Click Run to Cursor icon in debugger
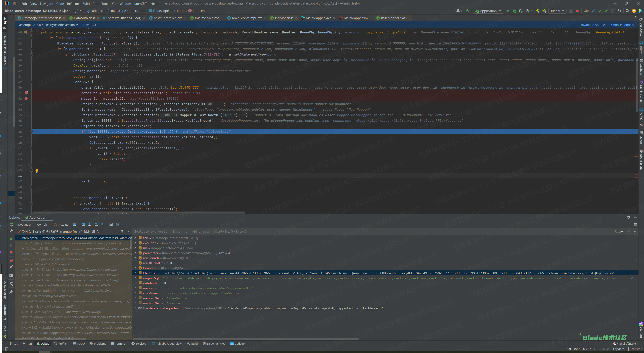This screenshot has width=644, height=353. pyautogui.click(x=103, y=224)
